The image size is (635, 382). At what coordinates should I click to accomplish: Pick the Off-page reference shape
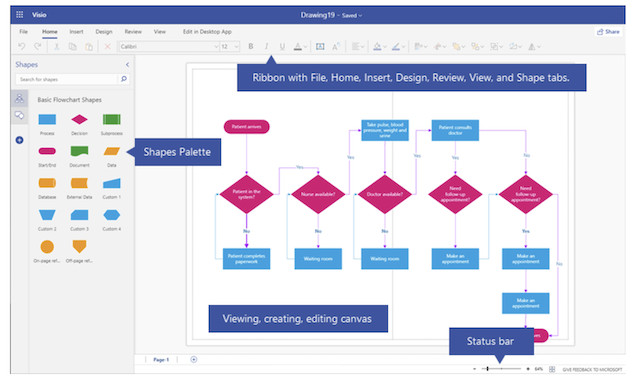[x=79, y=246]
